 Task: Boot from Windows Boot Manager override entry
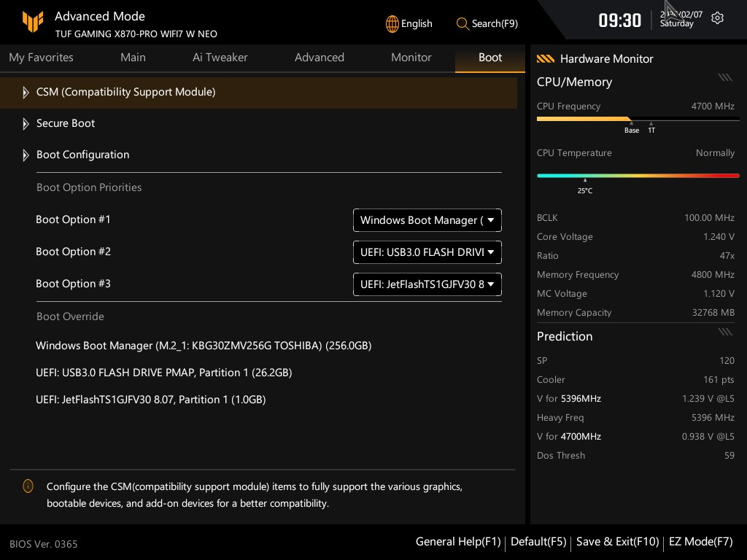pyautogui.click(x=204, y=346)
